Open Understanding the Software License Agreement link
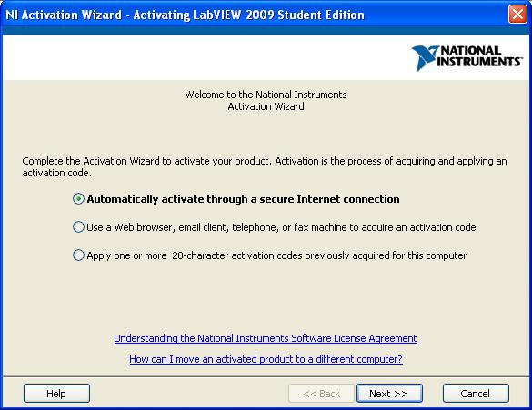 click(266, 338)
